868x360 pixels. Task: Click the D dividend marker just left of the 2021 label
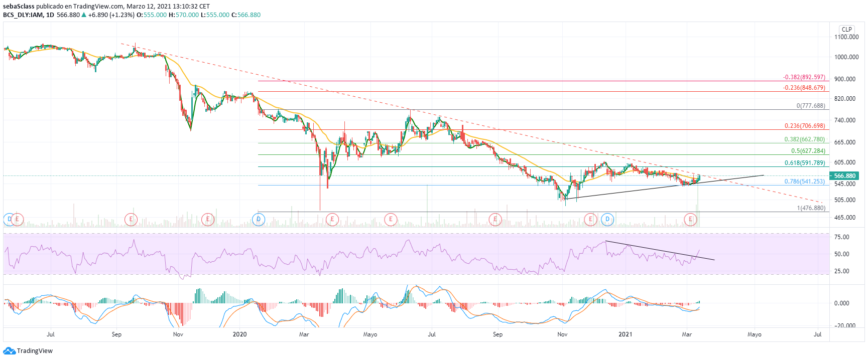607,219
